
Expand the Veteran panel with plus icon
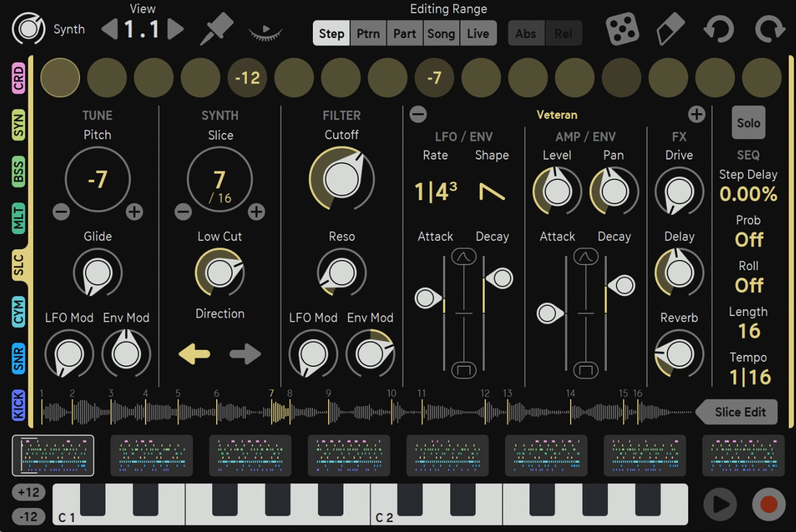696,114
